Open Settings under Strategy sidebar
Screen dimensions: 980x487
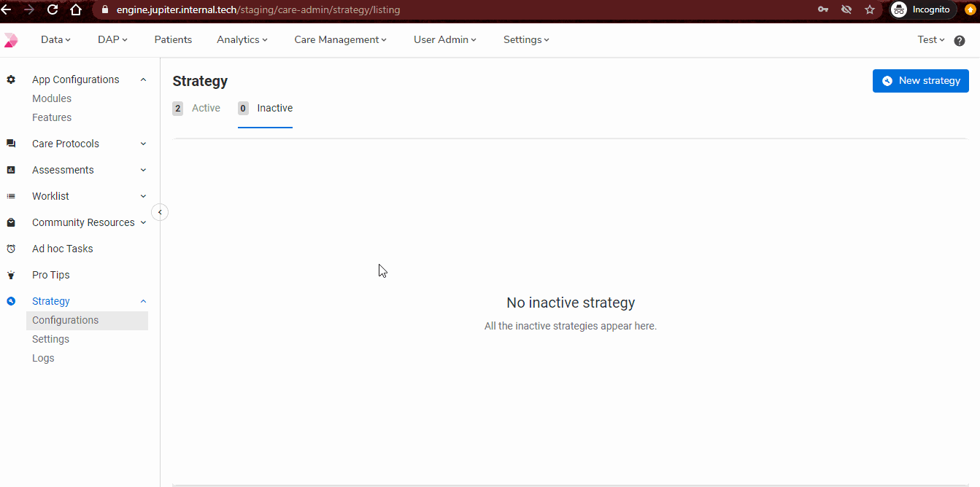(50, 339)
